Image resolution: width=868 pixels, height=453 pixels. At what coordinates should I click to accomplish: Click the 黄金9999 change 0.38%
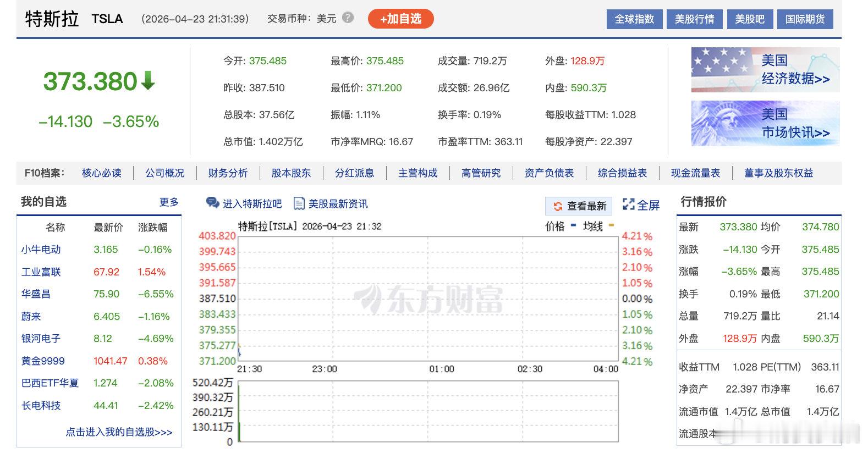point(152,361)
